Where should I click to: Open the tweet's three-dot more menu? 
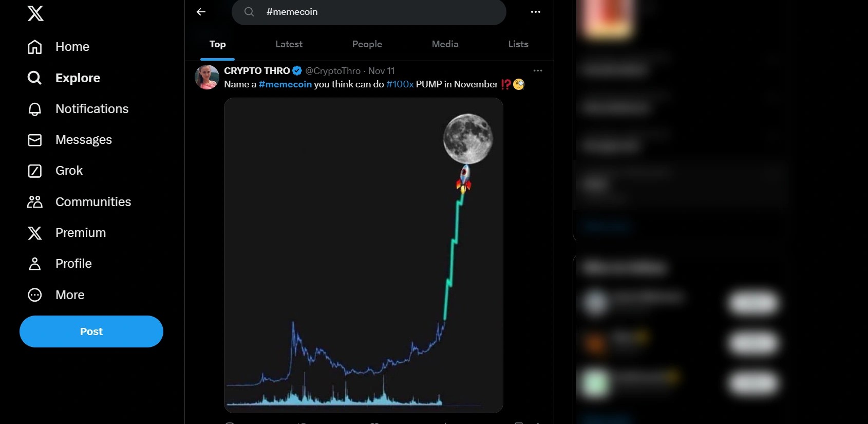(538, 70)
